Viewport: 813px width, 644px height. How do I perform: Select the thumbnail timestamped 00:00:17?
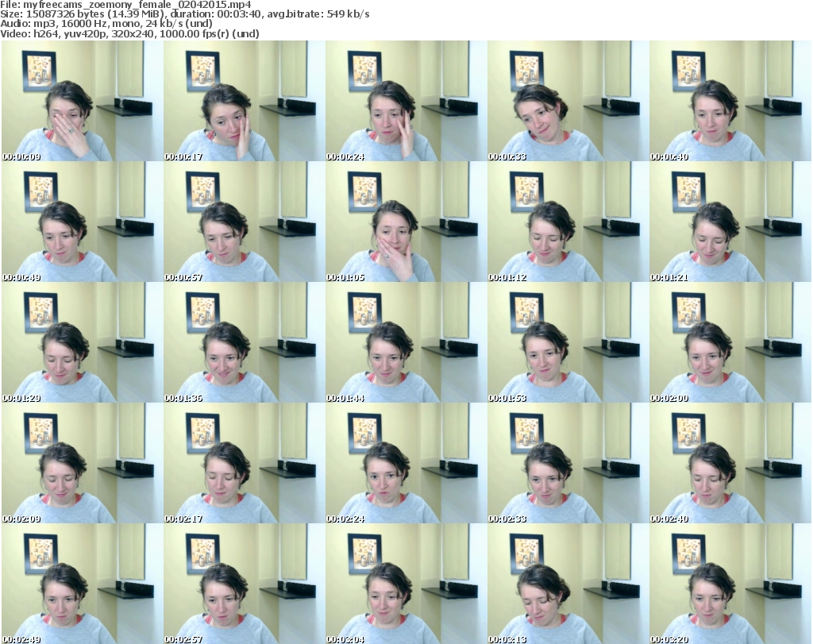pyautogui.click(x=245, y=101)
